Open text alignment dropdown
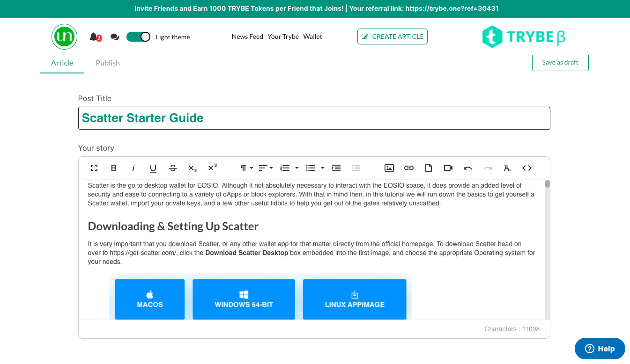Viewport: 630px width, 364px height. pyautogui.click(x=266, y=168)
